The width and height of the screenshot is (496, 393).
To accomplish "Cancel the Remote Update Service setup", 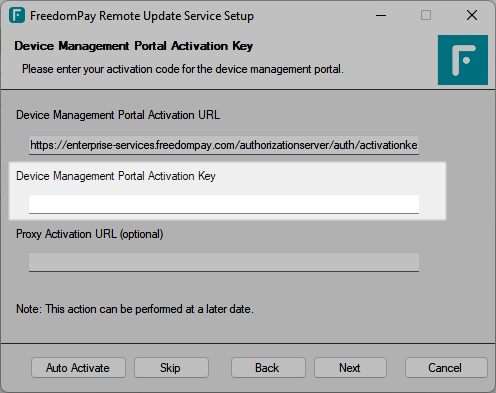I will [446, 368].
